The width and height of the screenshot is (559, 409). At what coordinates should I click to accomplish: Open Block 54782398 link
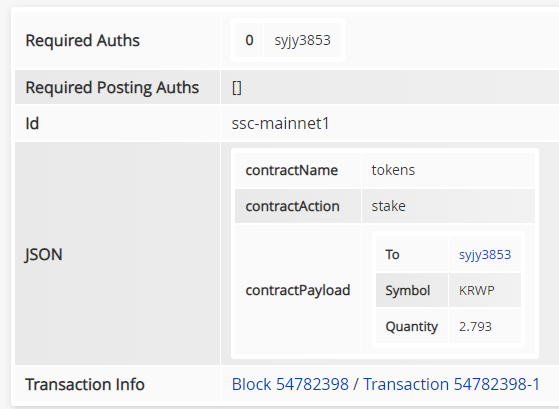point(290,384)
